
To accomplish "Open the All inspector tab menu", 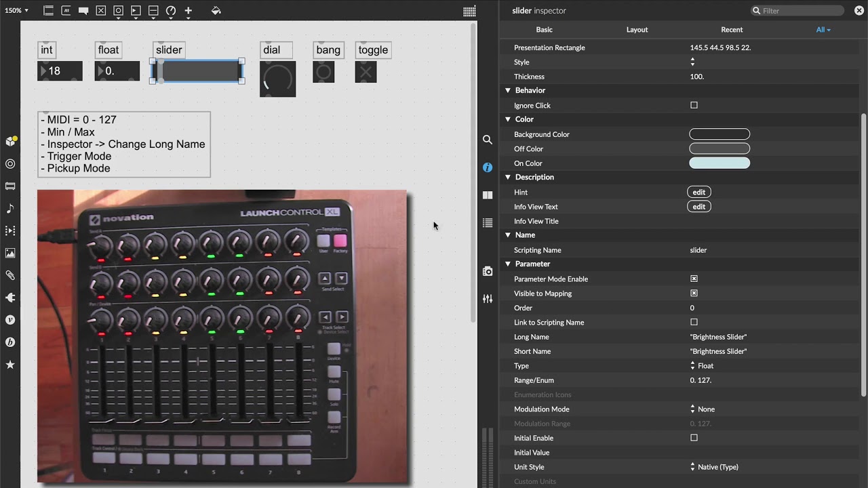I will pos(823,30).
